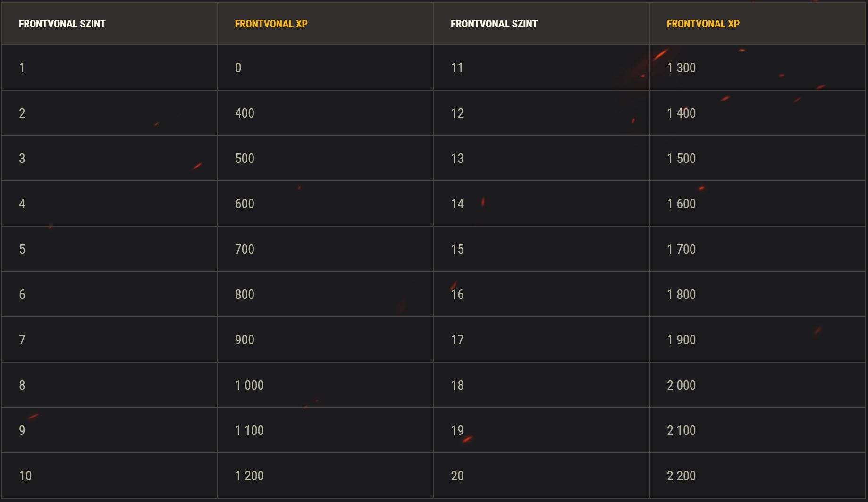The height and width of the screenshot is (502, 868).
Task: Click the first FRONTVONAL SZINT column header
Action: click(x=110, y=24)
